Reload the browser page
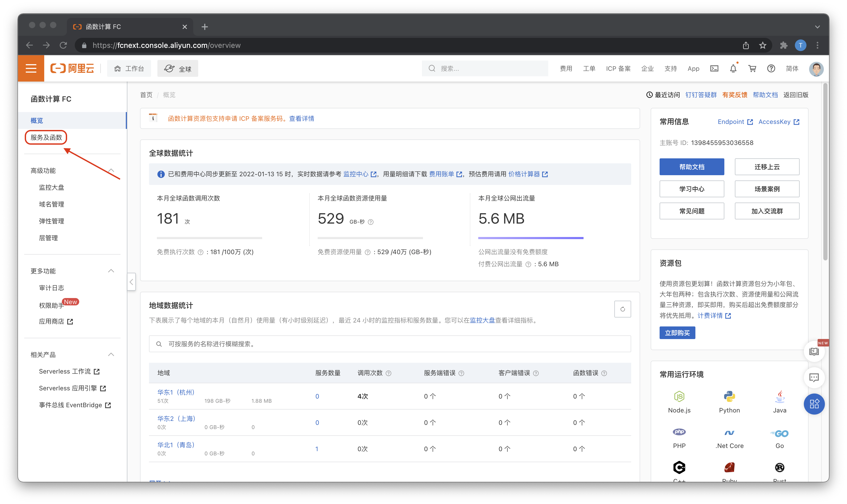This screenshot has height=504, width=847. 63,45
